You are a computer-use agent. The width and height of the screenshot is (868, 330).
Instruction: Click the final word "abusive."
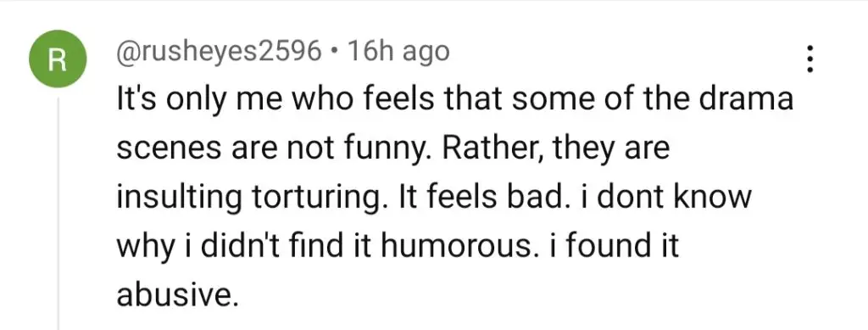tap(177, 295)
